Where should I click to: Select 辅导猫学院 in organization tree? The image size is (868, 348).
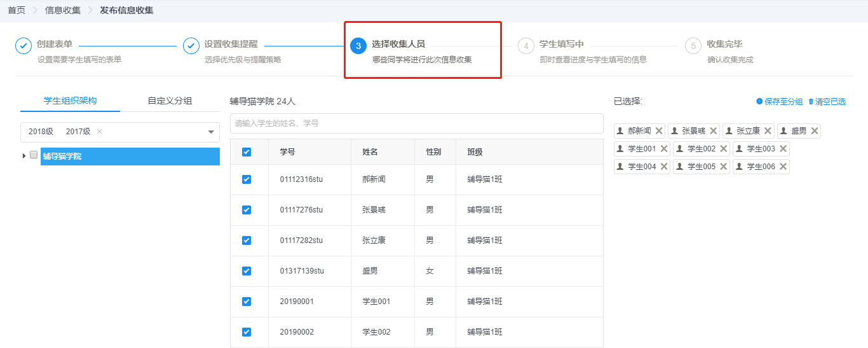click(x=130, y=156)
